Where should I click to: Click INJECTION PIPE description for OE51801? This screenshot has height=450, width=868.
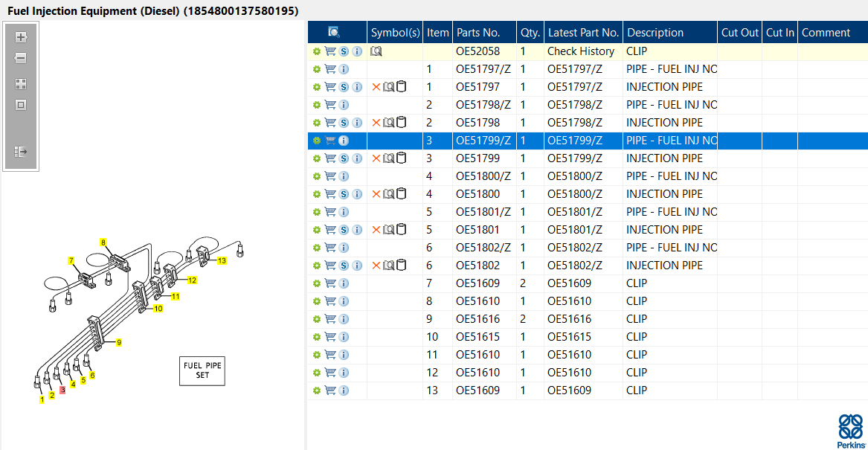664,230
